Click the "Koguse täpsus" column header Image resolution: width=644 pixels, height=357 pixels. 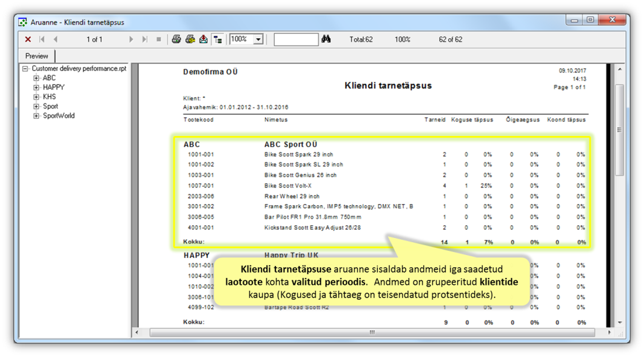point(472,120)
